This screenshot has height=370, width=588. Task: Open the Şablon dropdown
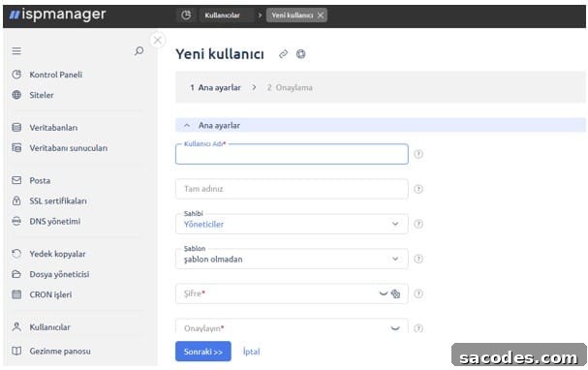coord(292,259)
